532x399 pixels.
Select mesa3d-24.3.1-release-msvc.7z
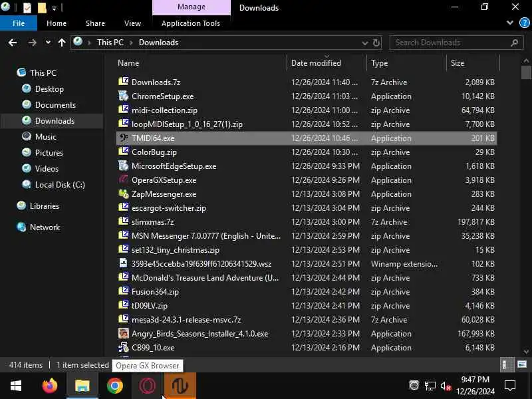186,320
